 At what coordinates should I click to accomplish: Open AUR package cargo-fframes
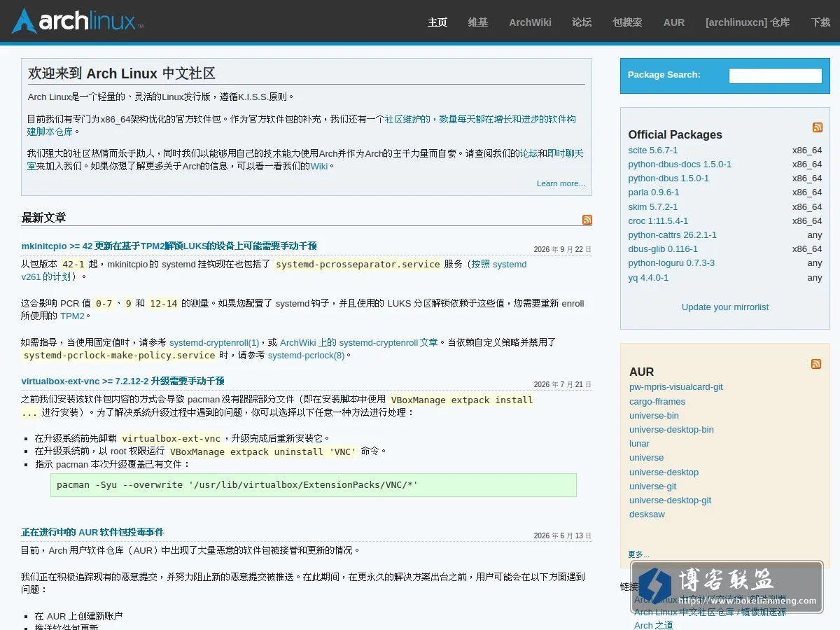[657, 402]
